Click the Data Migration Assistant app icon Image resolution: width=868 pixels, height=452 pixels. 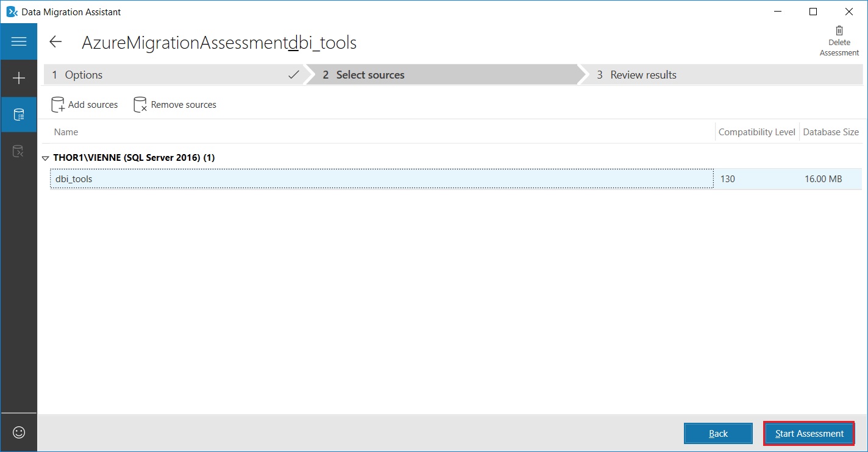coord(12,12)
